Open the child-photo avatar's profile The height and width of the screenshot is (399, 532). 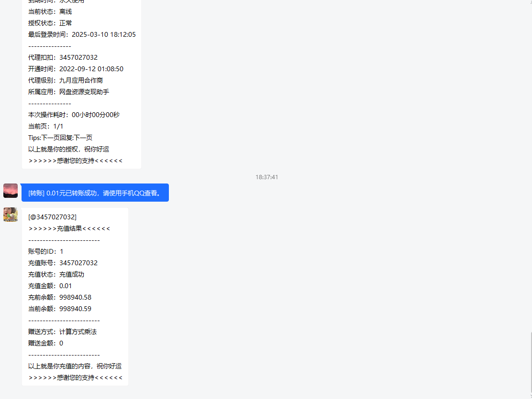tap(11, 215)
